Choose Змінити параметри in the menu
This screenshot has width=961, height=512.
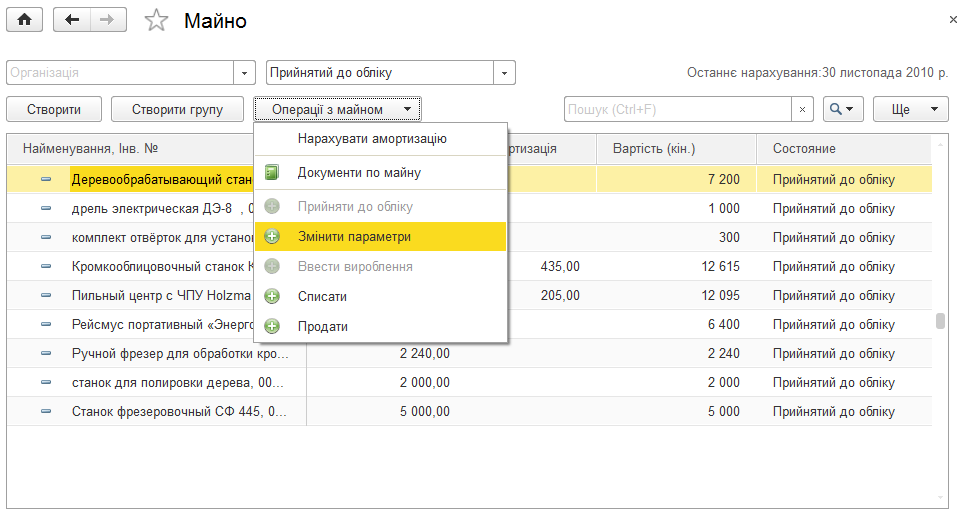[381, 236]
